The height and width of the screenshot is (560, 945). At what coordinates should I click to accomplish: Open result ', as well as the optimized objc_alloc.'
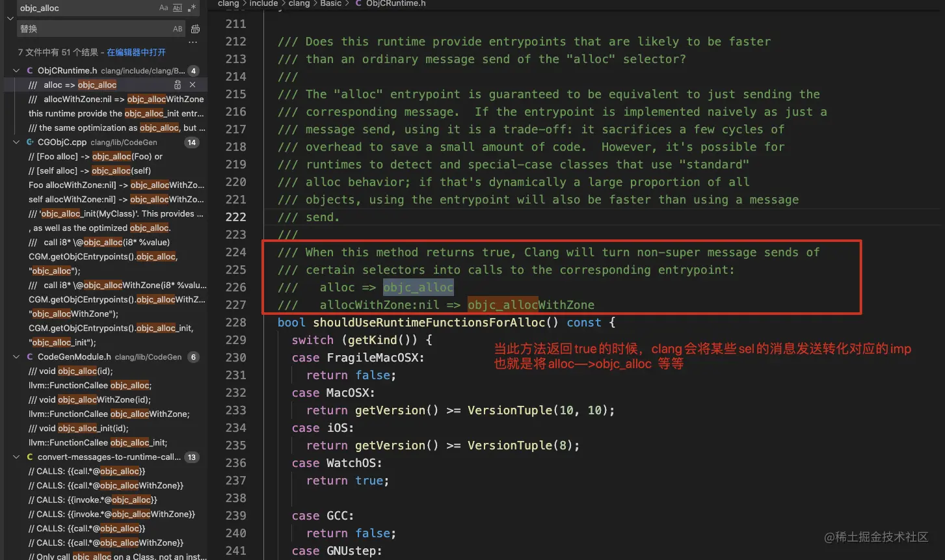tap(100, 228)
